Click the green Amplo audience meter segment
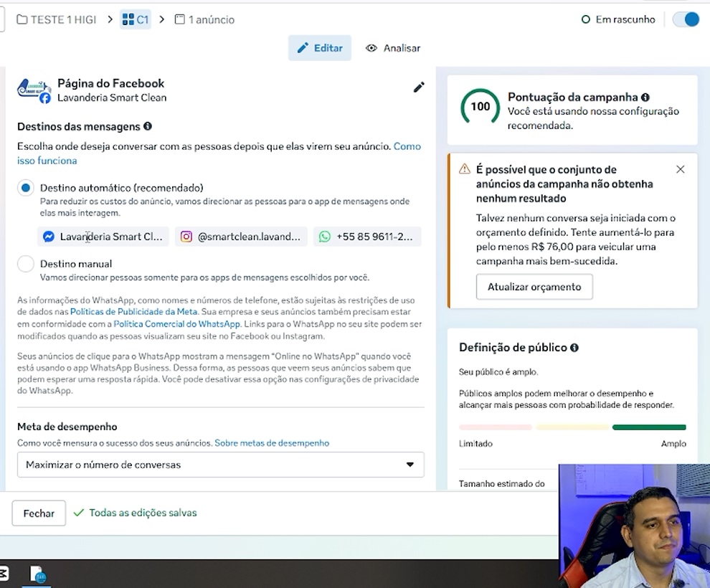This screenshot has width=710, height=588. pos(649,427)
